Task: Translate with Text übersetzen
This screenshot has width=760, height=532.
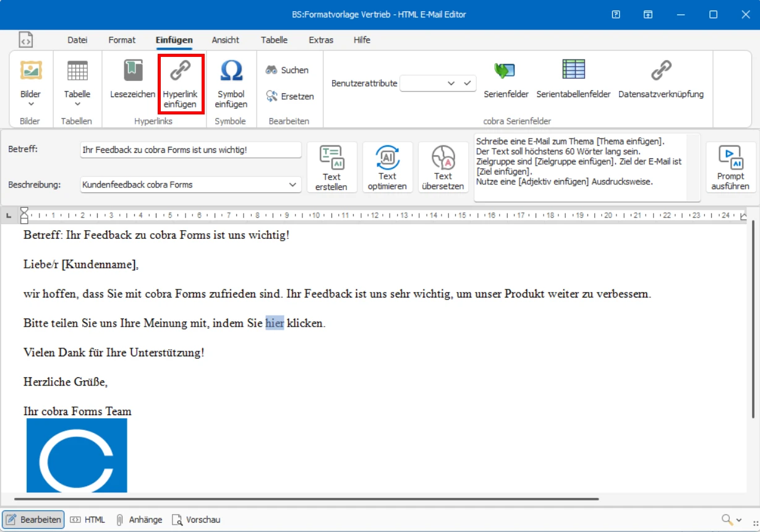Action: pyautogui.click(x=443, y=166)
